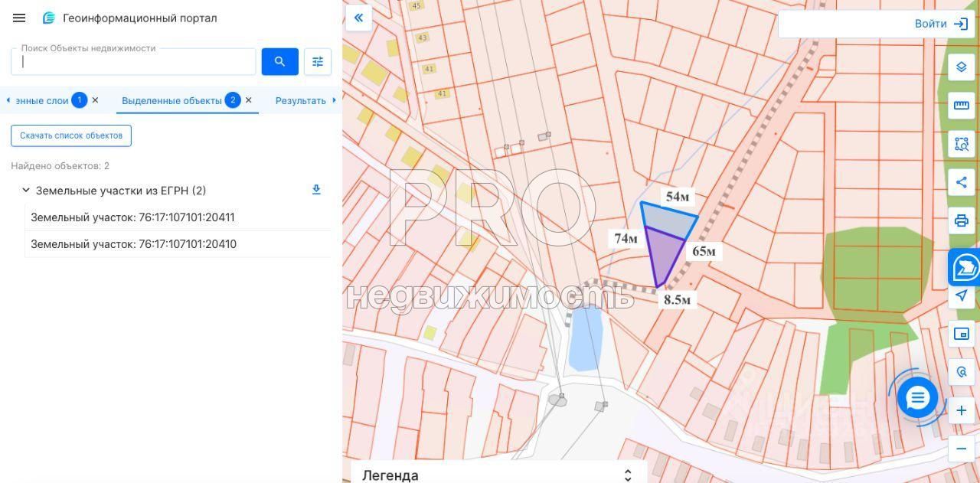980x483 pixels.
Task: Click the 'Найдено объектов: 2' text
Action: [x=60, y=165]
